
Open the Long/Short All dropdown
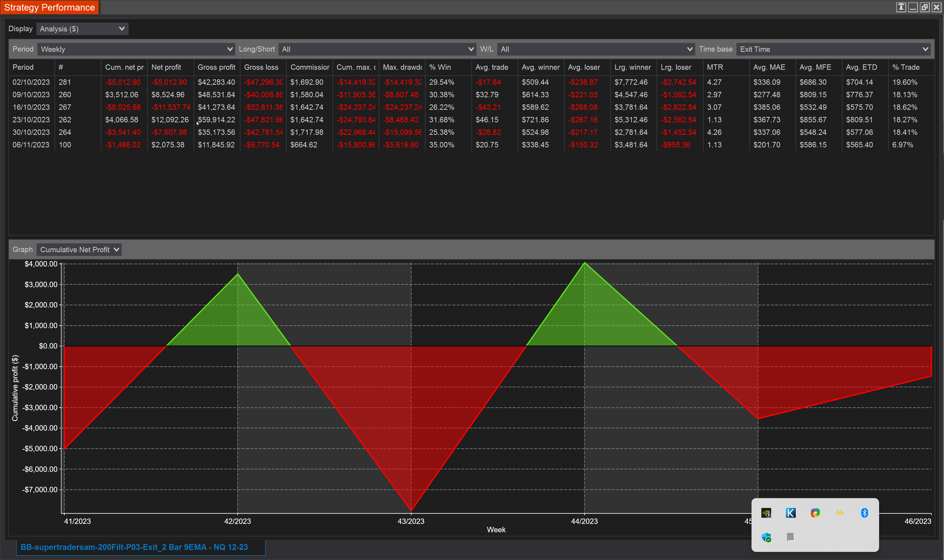point(377,49)
